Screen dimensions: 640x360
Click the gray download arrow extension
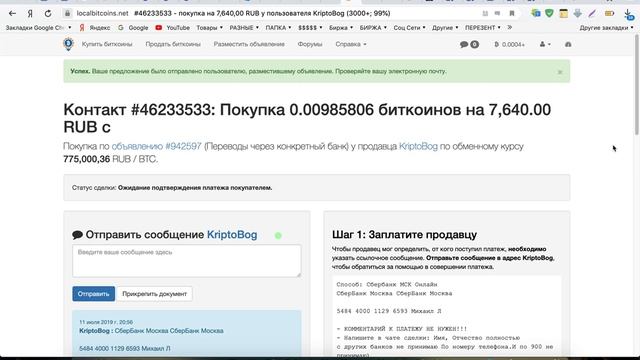pyautogui.click(x=578, y=13)
